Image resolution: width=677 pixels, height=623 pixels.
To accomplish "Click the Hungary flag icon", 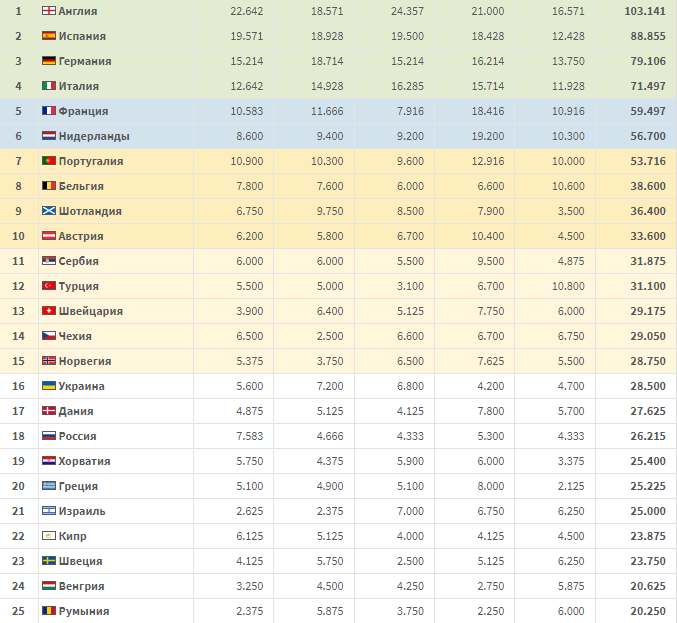I will pos(49,586).
